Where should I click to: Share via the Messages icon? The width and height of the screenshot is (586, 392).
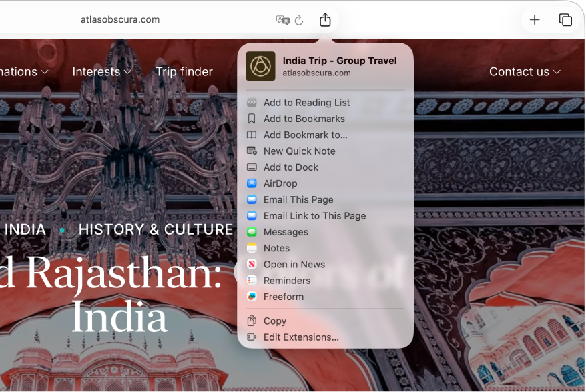tap(252, 231)
